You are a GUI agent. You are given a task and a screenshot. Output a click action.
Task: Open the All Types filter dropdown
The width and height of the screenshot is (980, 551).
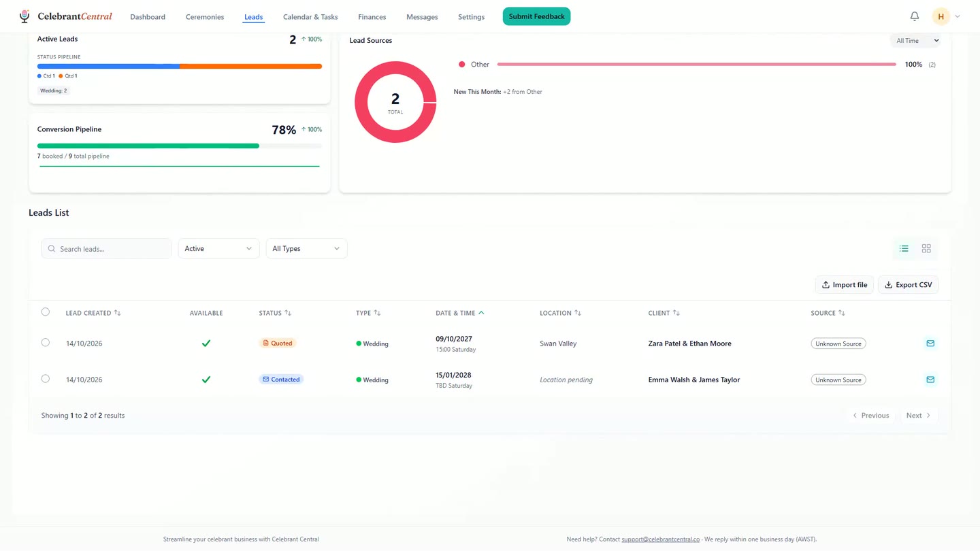(306, 249)
